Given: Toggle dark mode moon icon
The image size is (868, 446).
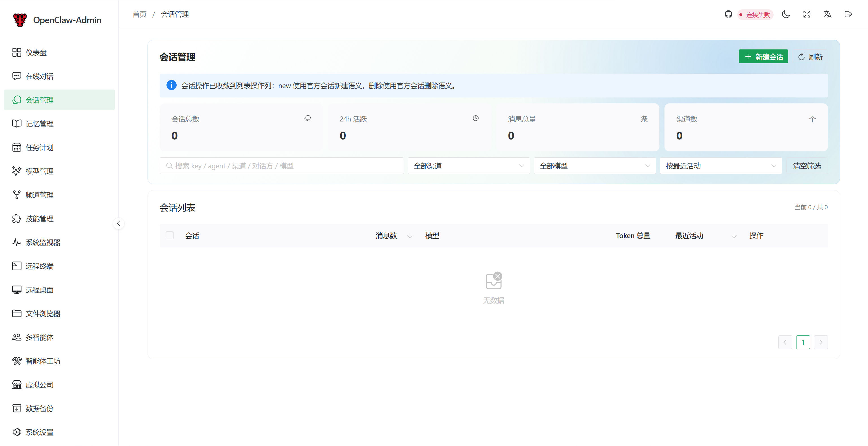Looking at the screenshot, I should [786, 14].
